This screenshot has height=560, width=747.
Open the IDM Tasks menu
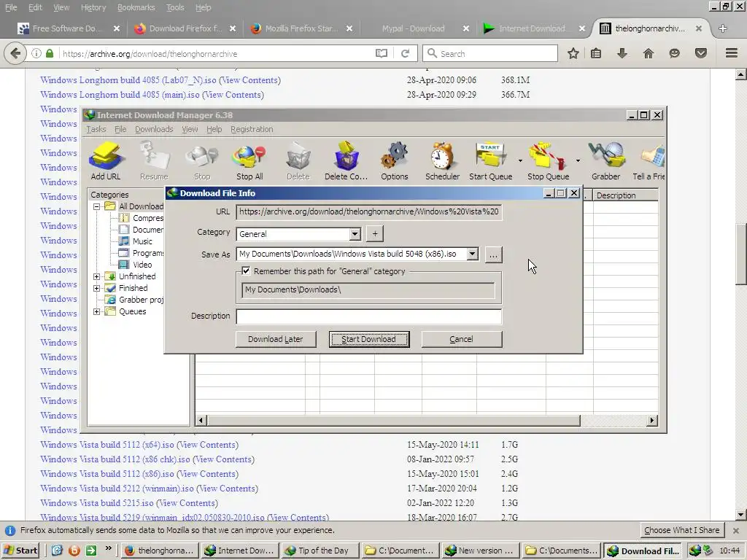click(96, 129)
